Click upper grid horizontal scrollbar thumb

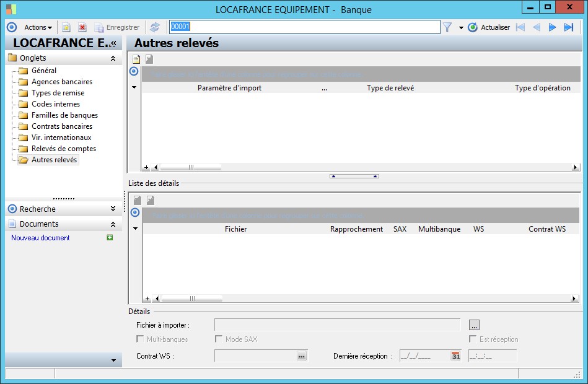[191, 167]
